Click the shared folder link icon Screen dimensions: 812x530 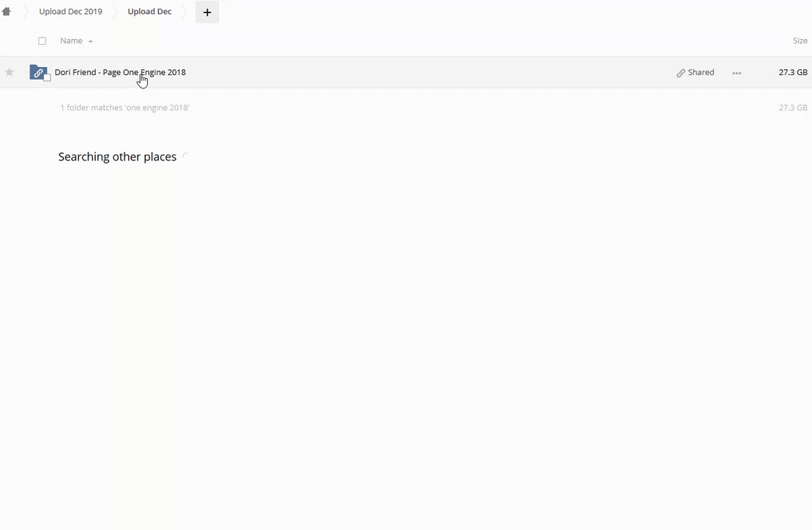[38, 72]
